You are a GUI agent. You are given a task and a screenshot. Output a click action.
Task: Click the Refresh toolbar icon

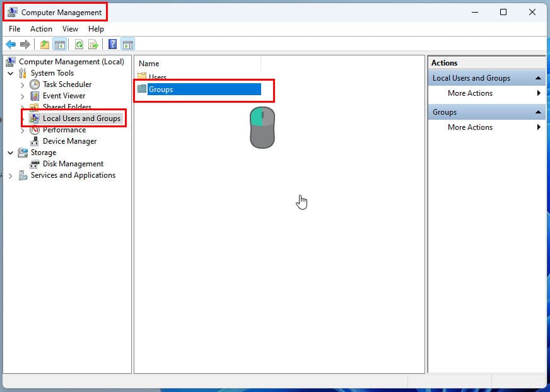tap(79, 45)
